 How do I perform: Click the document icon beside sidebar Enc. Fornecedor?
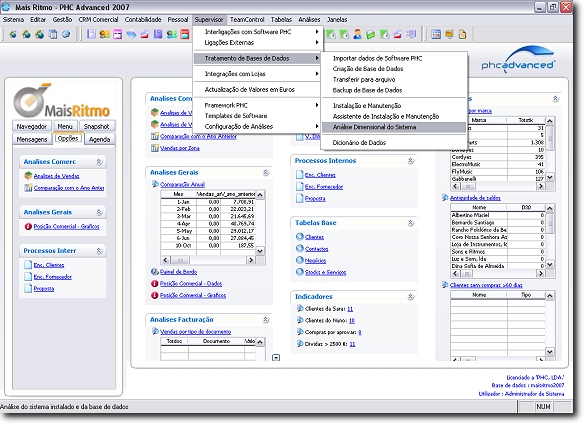tap(28, 276)
